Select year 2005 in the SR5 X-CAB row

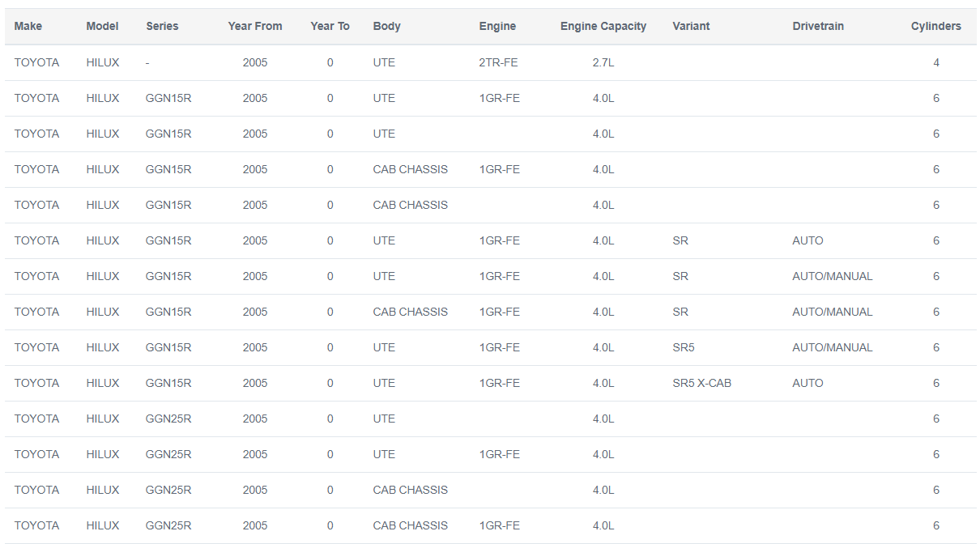click(255, 383)
